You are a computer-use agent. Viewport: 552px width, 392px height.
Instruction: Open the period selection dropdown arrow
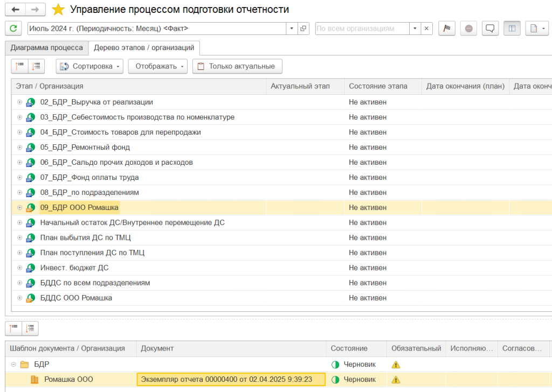pos(292,29)
